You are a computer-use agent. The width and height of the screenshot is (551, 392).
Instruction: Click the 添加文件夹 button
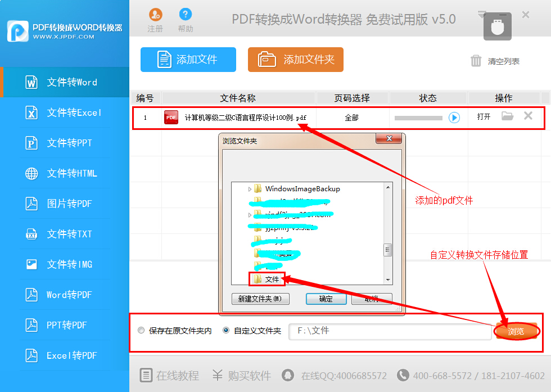pyautogui.click(x=296, y=60)
